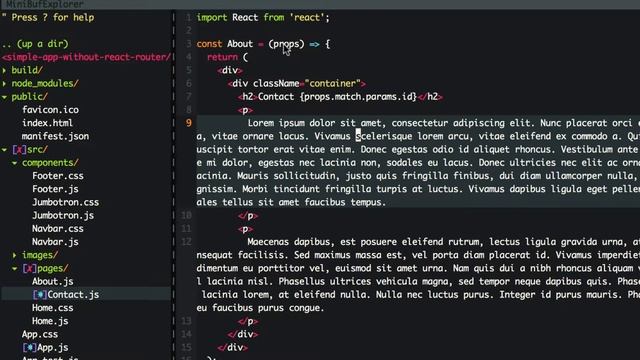Screen dimensions: 640x360
Task: Open manifest.json in the file tree
Action: [x=55, y=136]
